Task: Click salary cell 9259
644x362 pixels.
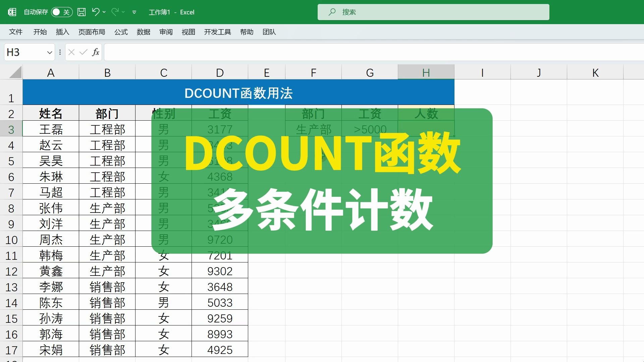Action: [220, 318]
